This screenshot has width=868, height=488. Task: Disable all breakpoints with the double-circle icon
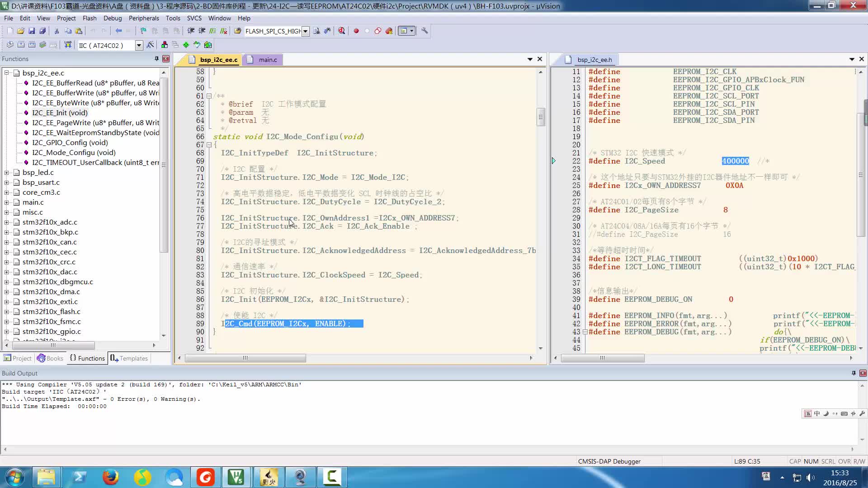click(x=377, y=31)
